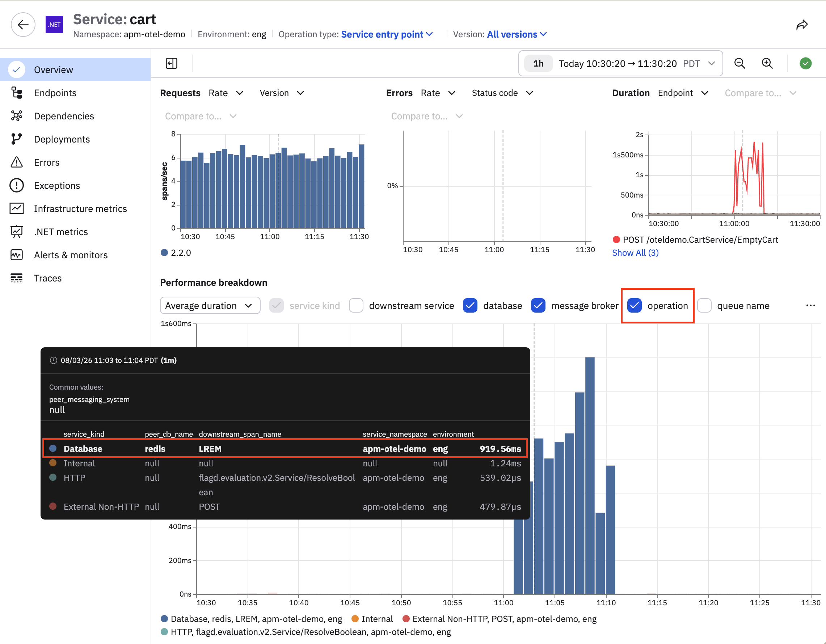Open the All versions dropdown
The image size is (826, 644).
coord(517,34)
